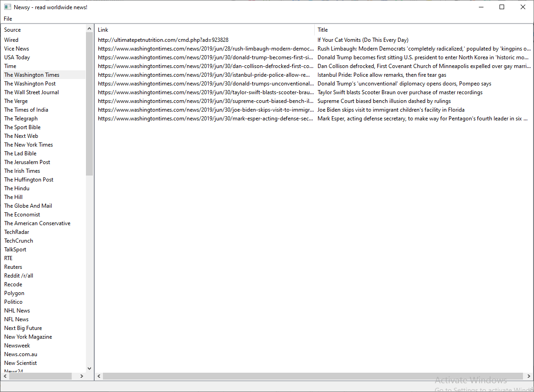534x392 pixels.
Task: Open the joe-biden-skips-visit link
Action: pos(206,110)
